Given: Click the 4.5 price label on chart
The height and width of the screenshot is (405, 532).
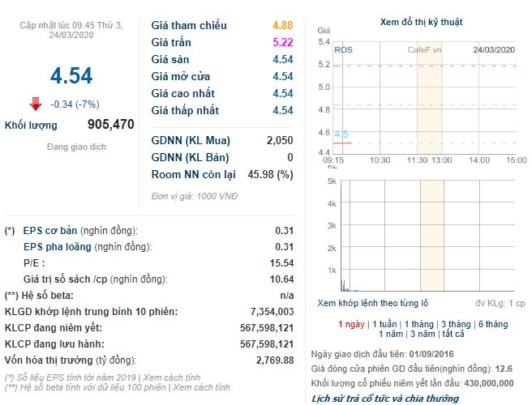Looking at the screenshot, I should pos(341,134).
